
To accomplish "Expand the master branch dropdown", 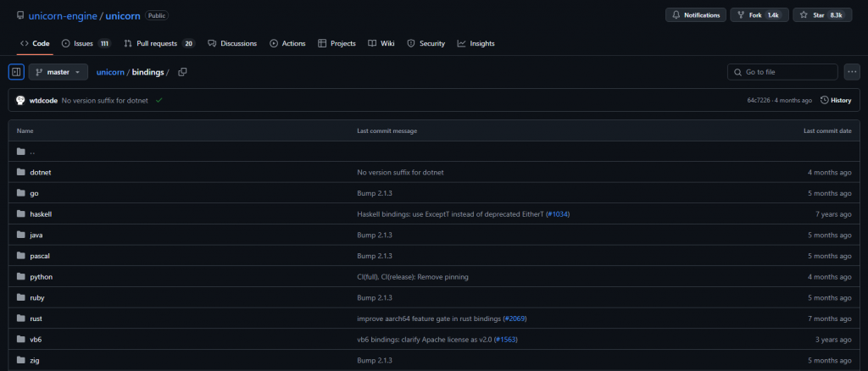I will pos(58,72).
